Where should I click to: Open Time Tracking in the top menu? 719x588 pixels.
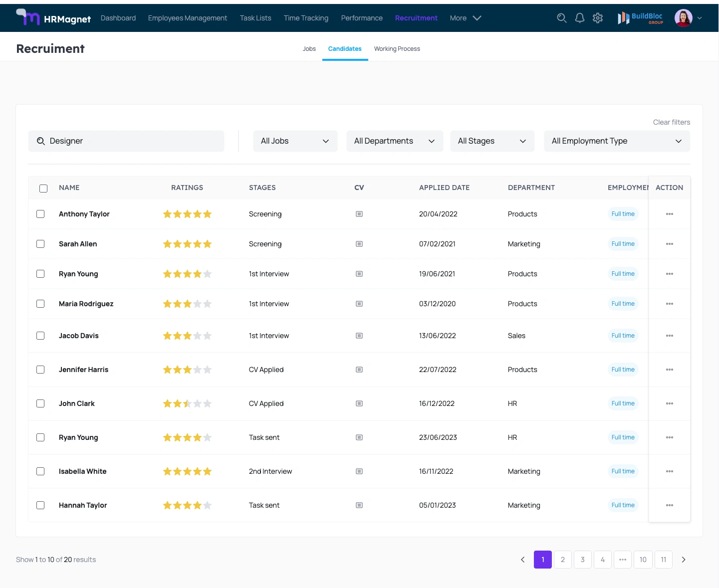[x=306, y=18]
